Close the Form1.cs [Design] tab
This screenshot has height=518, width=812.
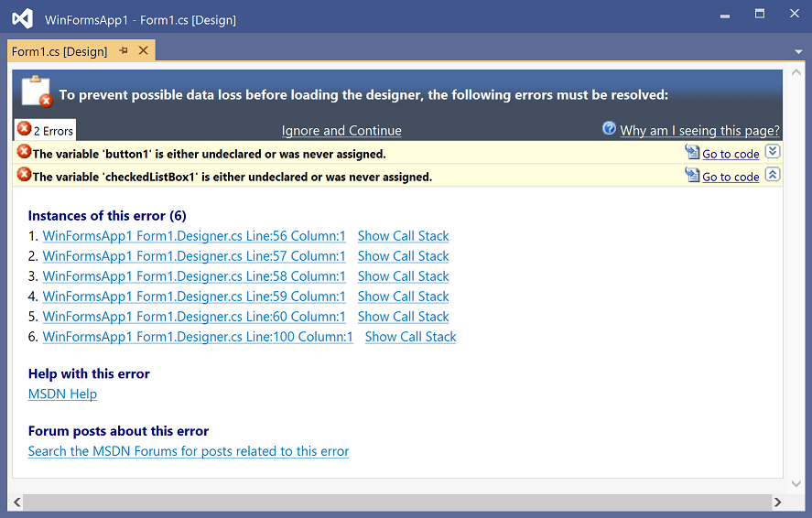(144, 50)
